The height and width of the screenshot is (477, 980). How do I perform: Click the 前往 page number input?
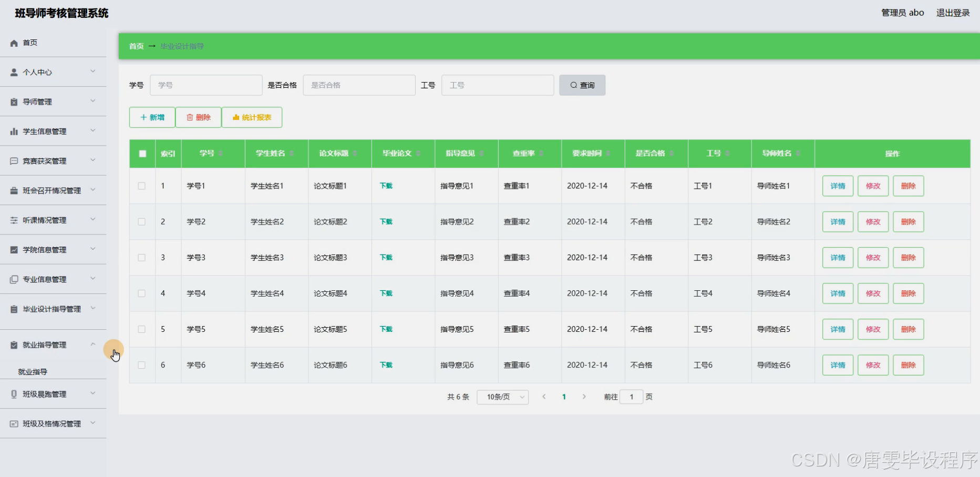(631, 397)
